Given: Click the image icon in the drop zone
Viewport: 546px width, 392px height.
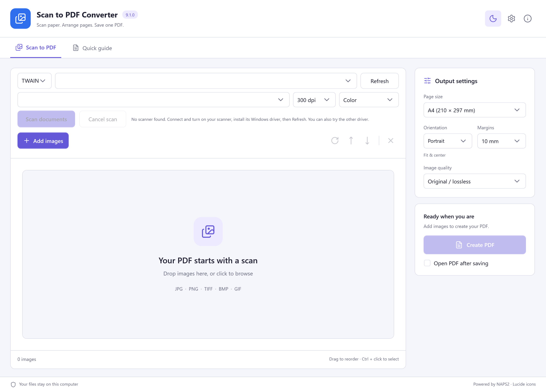Looking at the screenshot, I should tap(208, 231).
